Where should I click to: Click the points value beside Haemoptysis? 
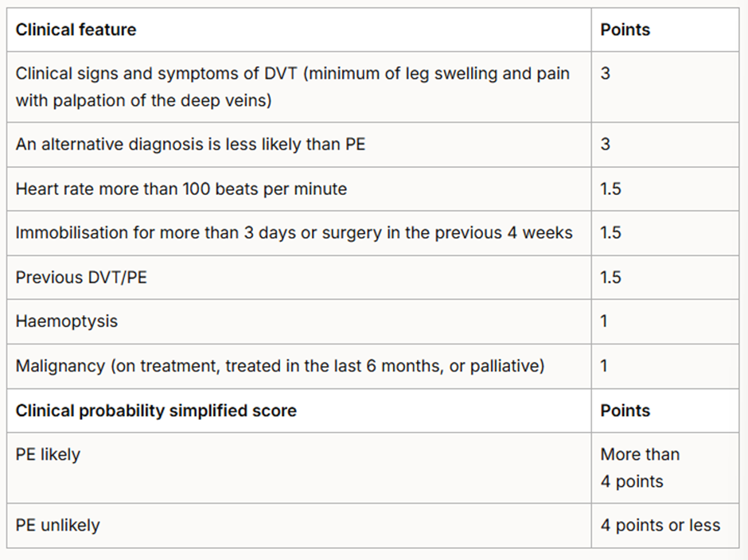click(x=605, y=321)
